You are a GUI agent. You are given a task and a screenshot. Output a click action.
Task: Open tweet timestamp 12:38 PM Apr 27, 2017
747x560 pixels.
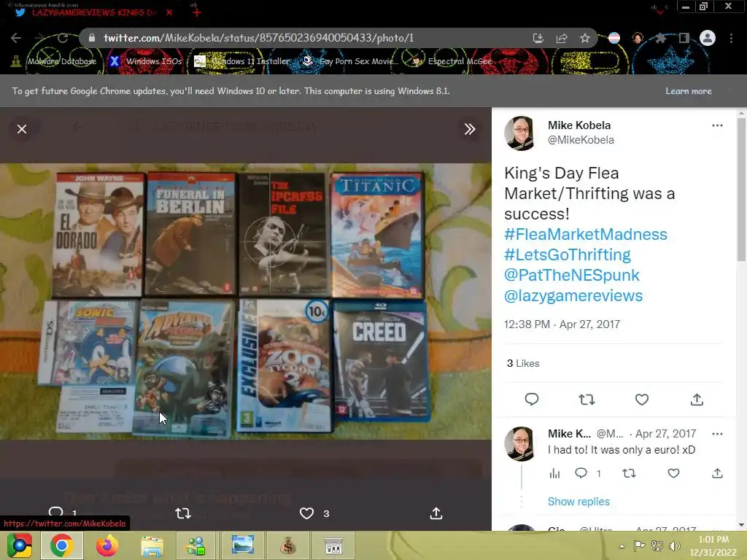pyautogui.click(x=562, y=324)
